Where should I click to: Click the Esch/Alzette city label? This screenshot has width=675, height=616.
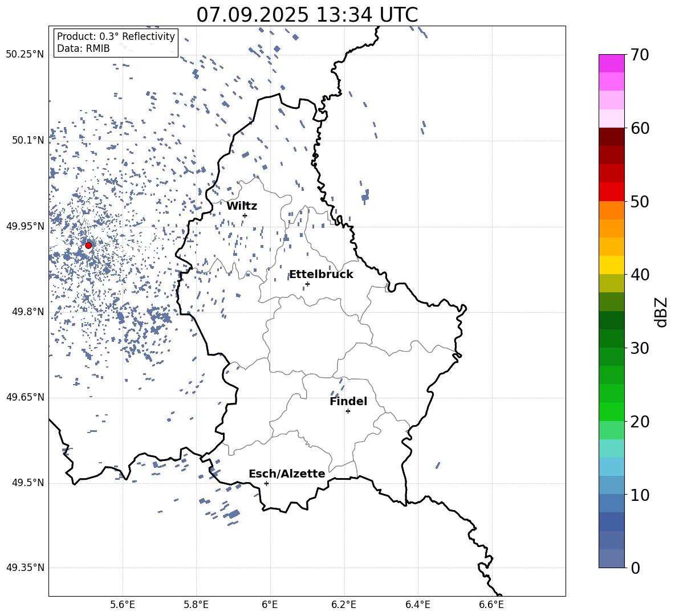click(287, 474)
